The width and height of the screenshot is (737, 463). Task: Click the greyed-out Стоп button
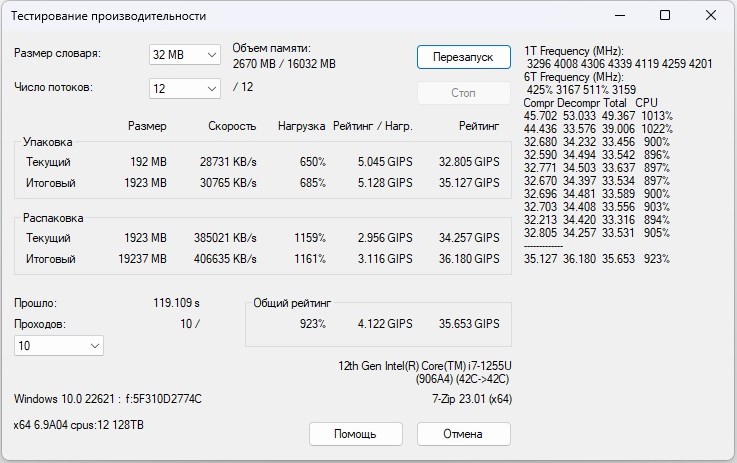[x=463, y=93]
